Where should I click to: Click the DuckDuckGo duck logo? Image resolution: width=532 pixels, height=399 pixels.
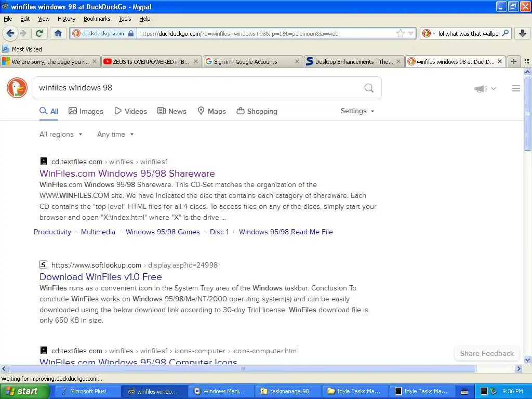[x=17, y=87]
